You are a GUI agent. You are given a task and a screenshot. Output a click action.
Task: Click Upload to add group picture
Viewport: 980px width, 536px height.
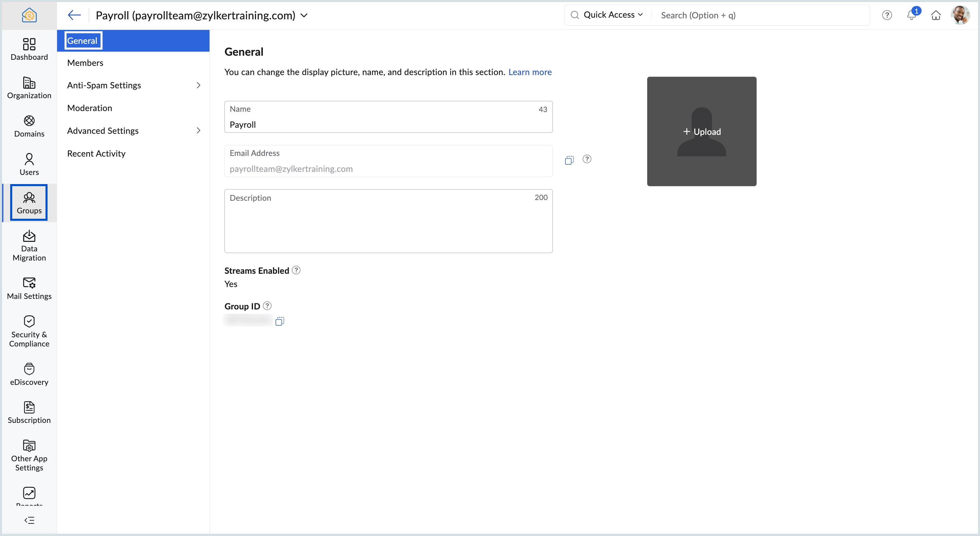(x=702, y=132)
